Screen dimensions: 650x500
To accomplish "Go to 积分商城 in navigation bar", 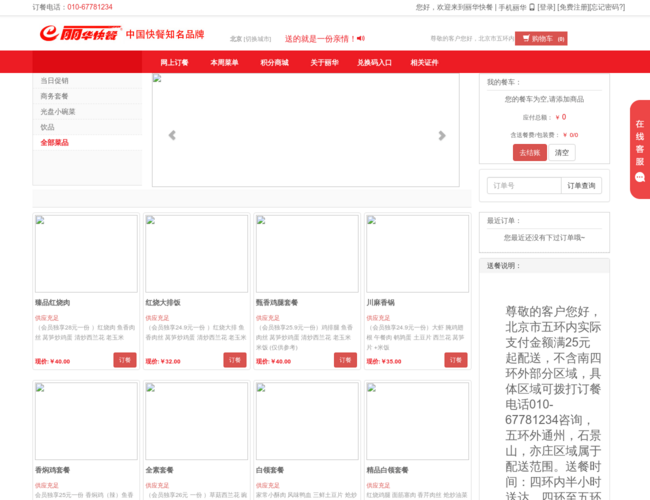I will [x=274, y=62].
